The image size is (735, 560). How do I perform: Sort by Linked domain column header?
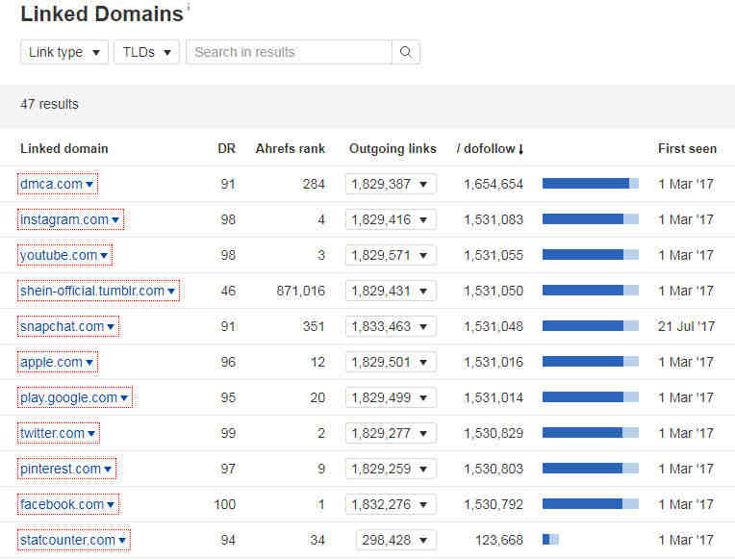tap(64, 149)
